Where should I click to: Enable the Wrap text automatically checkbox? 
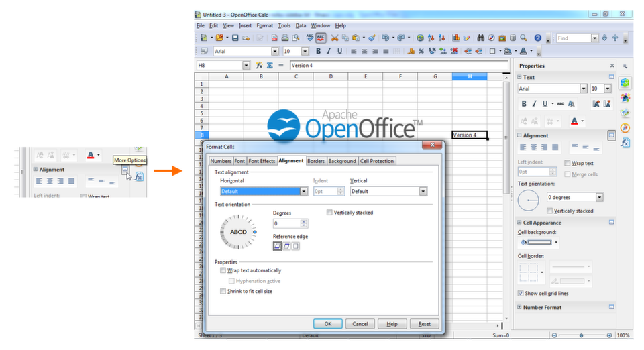(x=223, y=270)
